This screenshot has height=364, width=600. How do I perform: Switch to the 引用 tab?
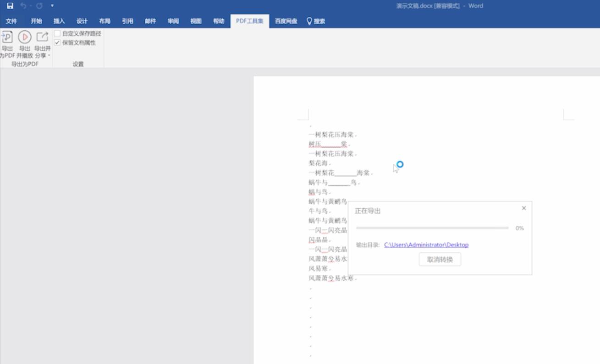[x=127, y=21]
